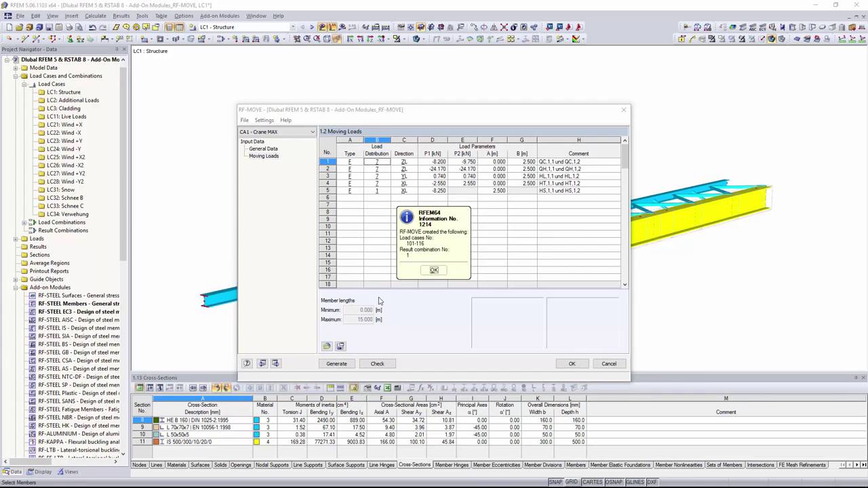Click the Check button in RF-MOVE
The height and width of the screenshot is (488, 868).
point(377,364)
